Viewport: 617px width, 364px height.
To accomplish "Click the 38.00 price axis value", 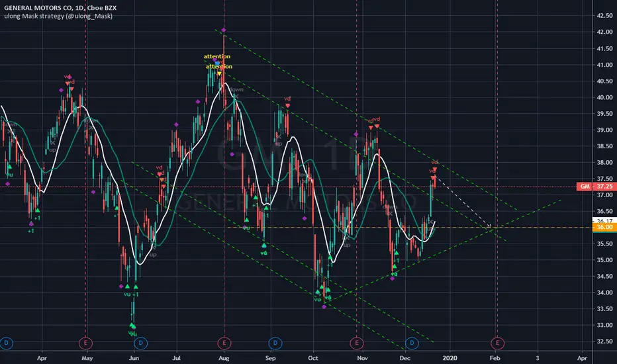I will [605, 163].
